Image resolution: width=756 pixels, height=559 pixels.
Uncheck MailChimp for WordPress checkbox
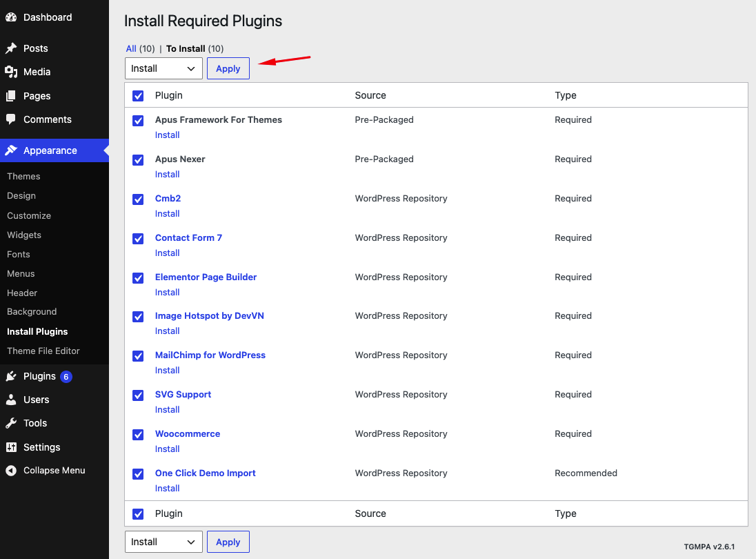[138, 356]
